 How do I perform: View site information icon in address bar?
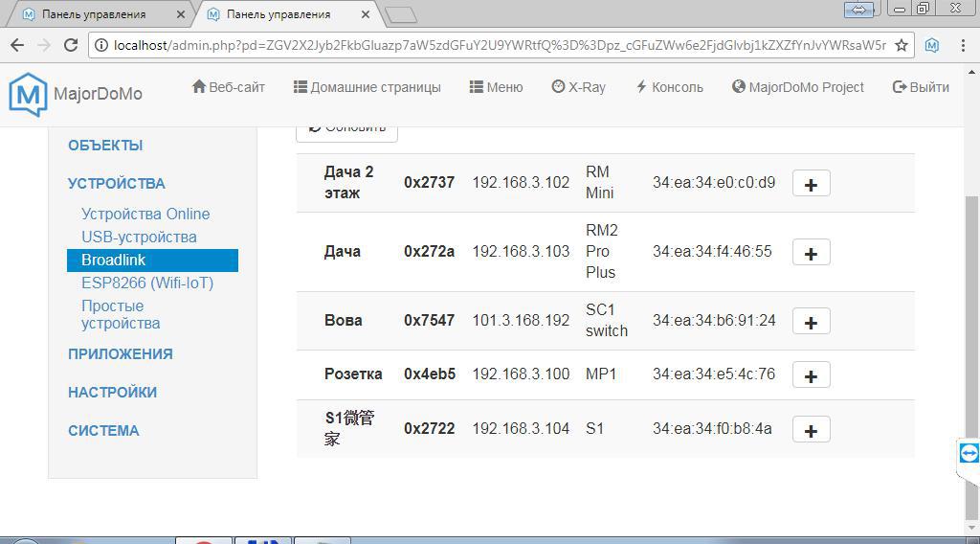[100, 45]
